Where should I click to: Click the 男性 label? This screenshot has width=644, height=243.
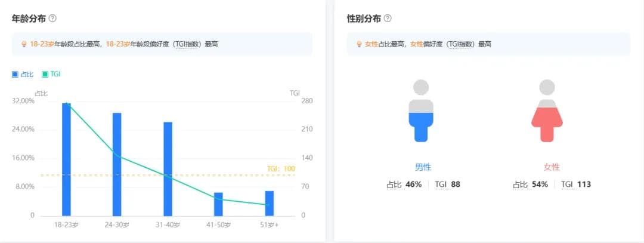coord(423,167)
